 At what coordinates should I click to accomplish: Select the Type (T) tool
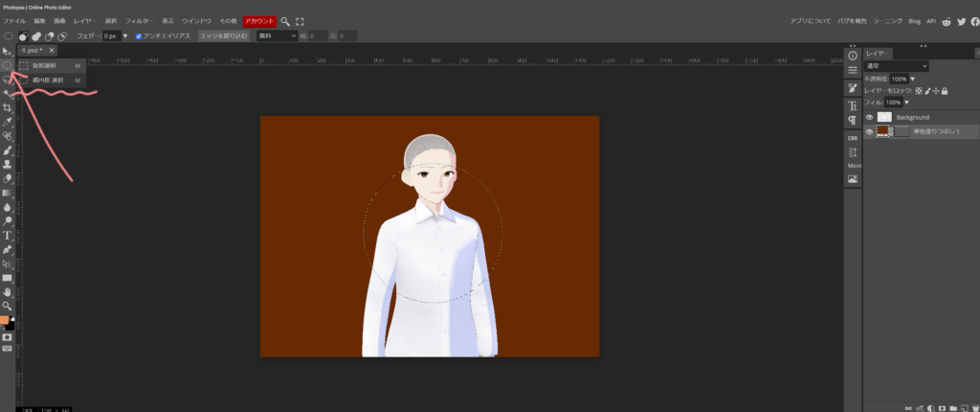7,235
